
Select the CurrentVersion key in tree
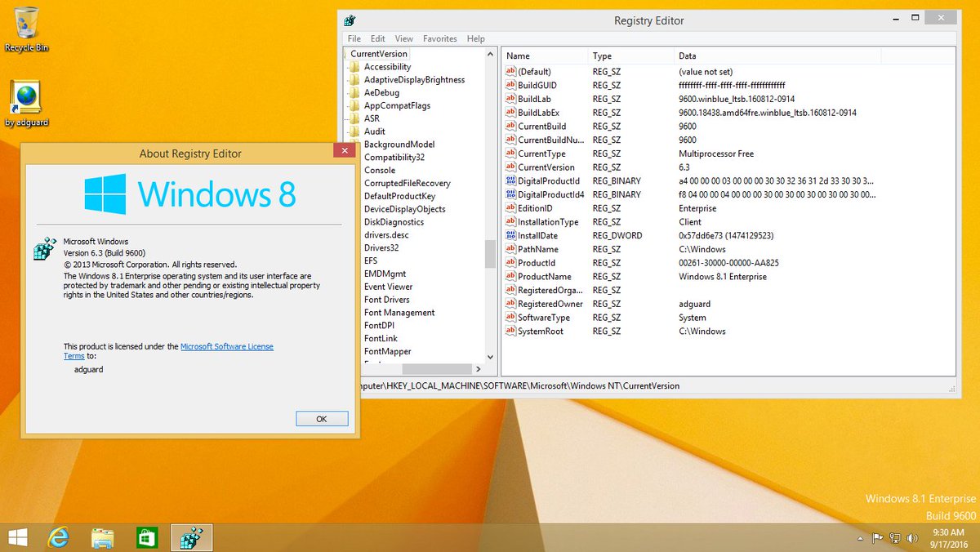coord(378,54)
